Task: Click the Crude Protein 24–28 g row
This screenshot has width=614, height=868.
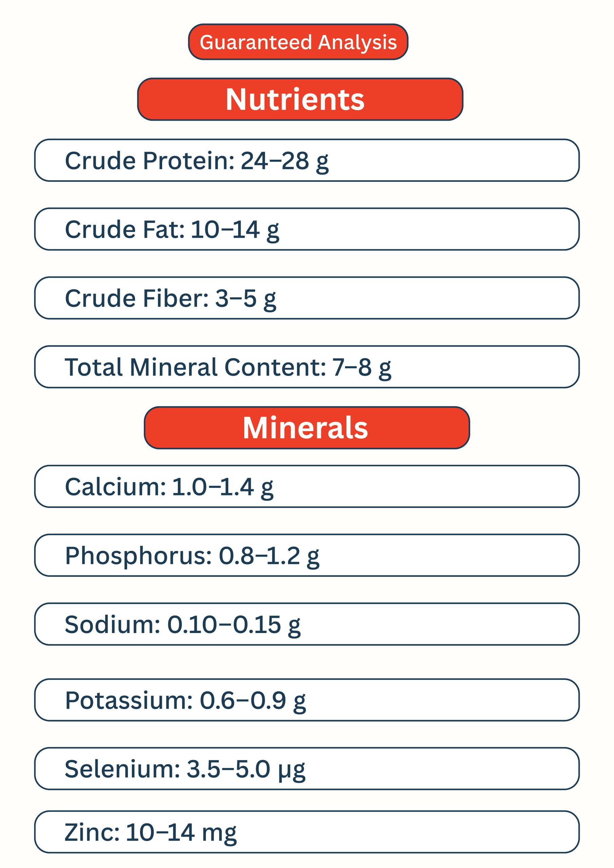Action: [307, 160]
